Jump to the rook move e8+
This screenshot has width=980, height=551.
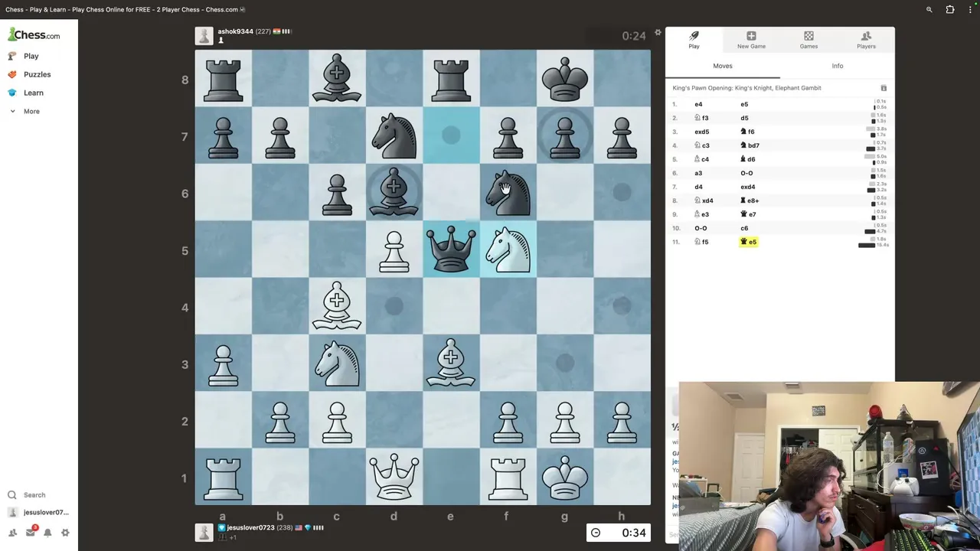click(x=750, y=201)
